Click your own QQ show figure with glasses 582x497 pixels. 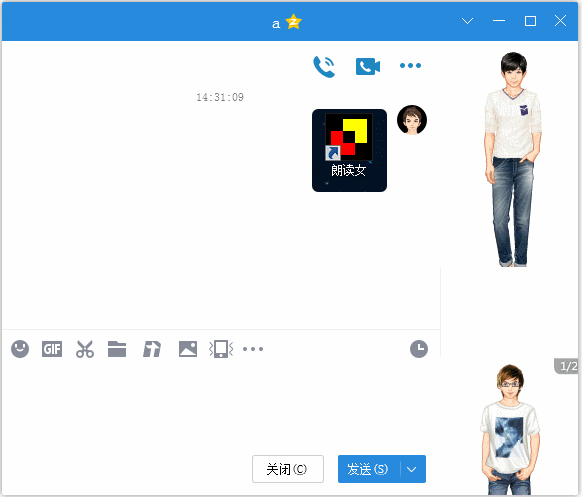pyautogui.click(x=510, y=429)
